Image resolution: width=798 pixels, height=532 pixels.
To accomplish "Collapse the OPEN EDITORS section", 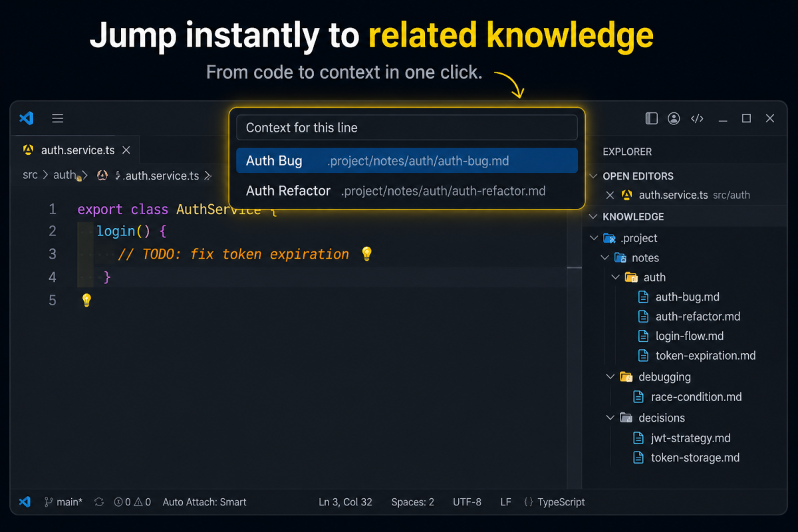I will pos(594,176).
